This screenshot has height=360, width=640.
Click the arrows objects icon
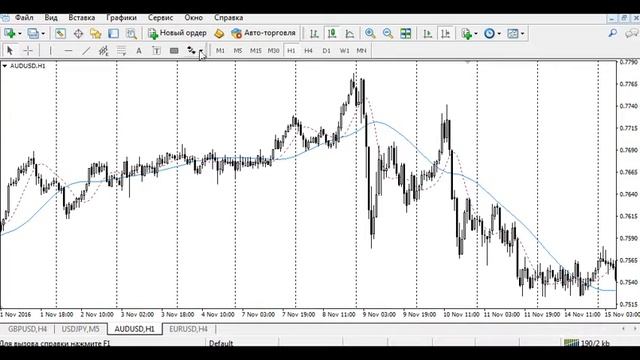[191, 51]
